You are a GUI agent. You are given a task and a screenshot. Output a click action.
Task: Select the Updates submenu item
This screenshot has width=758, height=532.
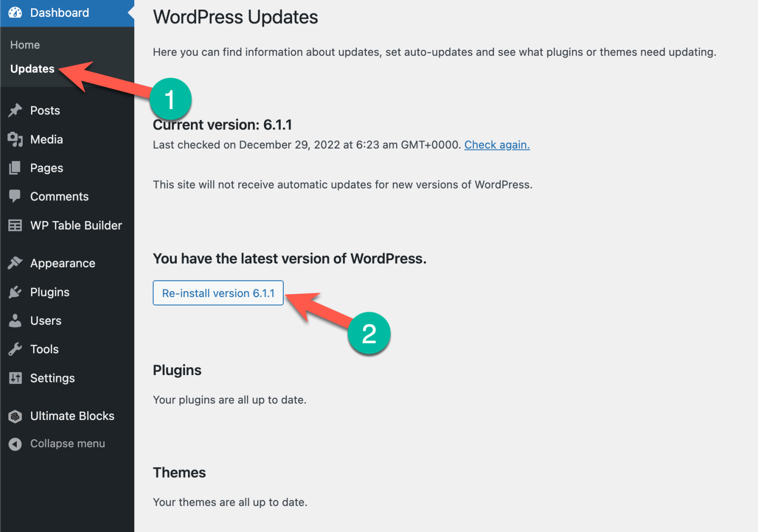pyautogui.click(x=33, y=69)
